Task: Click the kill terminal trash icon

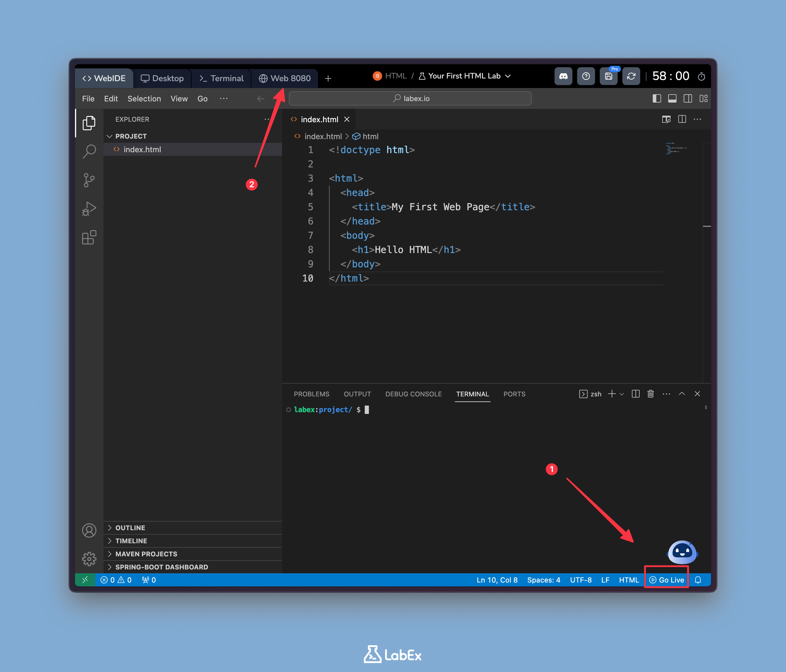Action: pyautogui.click(x=651, y=394)
